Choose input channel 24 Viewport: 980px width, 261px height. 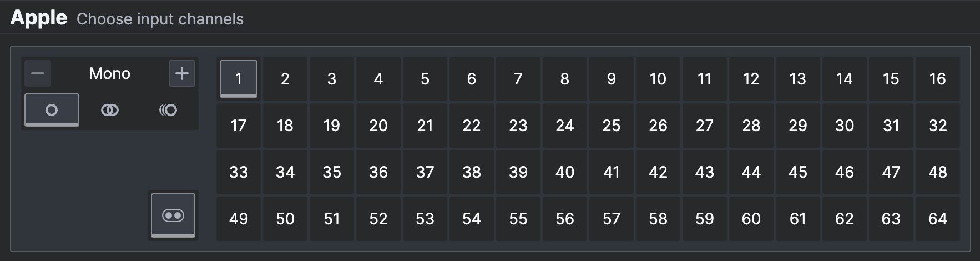tap(565, 126)
